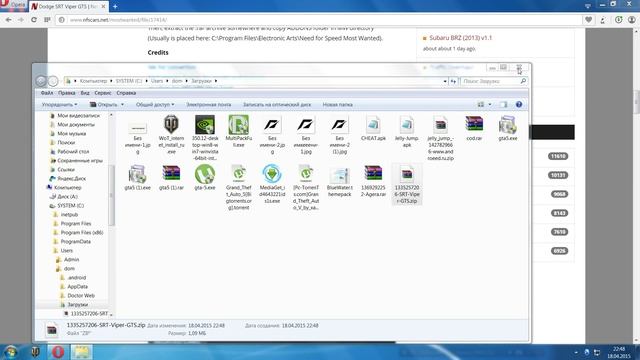Open the Сервис menu
The image size is (640, 360).
[103, 93]
